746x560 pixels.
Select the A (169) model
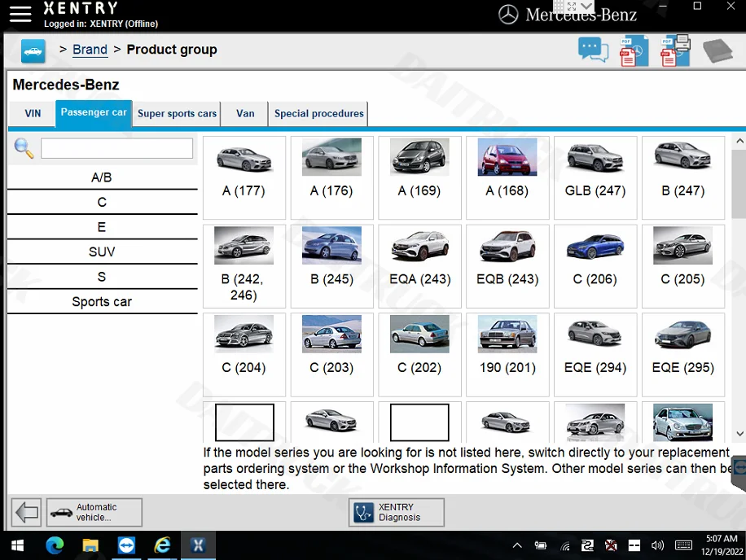419,177
